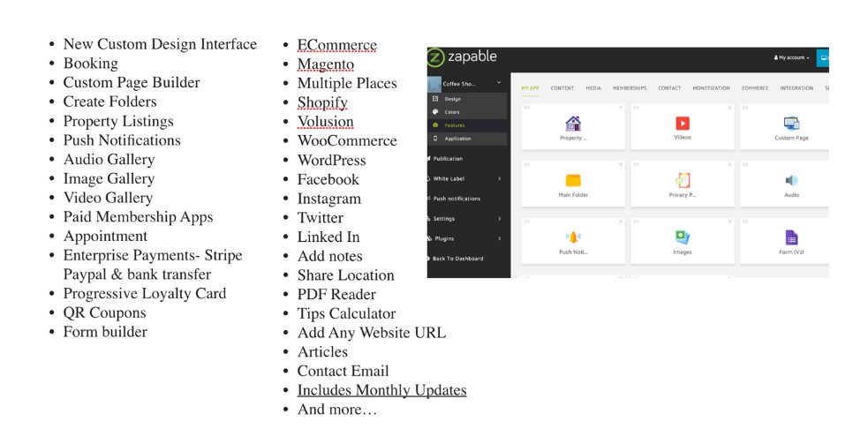Click Back To Dashboard link

(457, 259)
